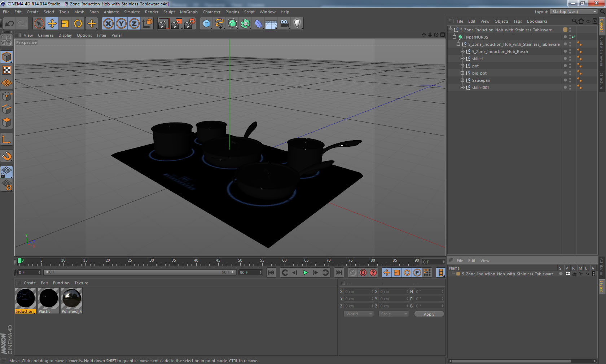Toggle visibility dots for skillet

tap(570, 59)
